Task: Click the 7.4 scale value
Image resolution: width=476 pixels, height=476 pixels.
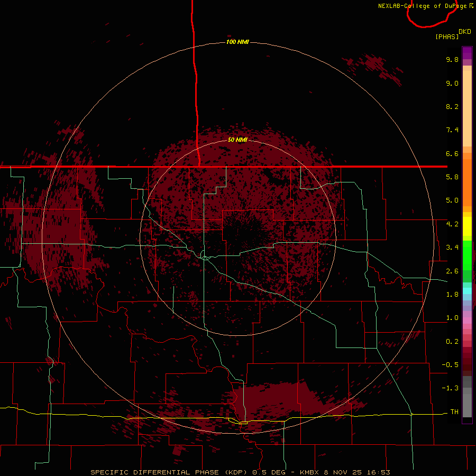Action: [x=452, y=130]
